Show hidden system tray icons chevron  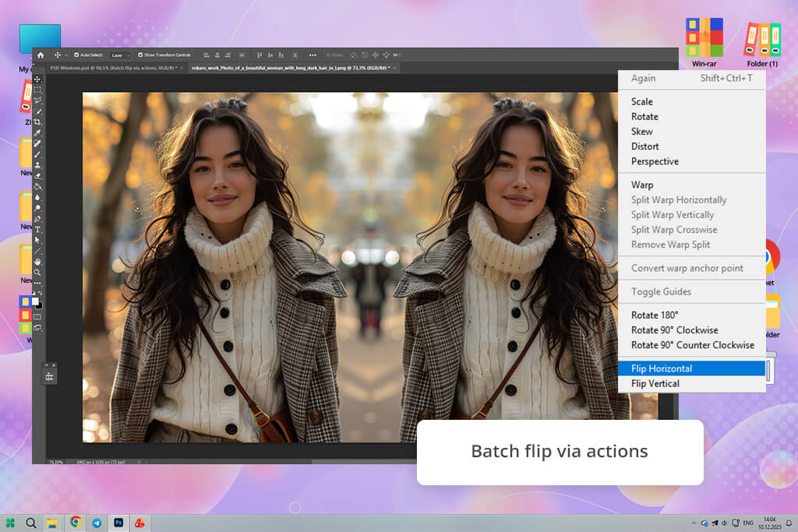click(694, 523)
